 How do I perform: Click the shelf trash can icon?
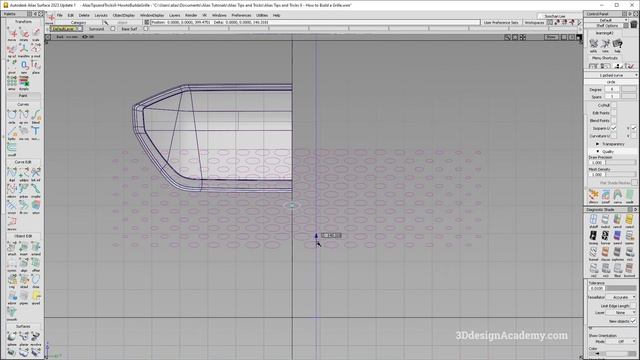click(633, 25)
